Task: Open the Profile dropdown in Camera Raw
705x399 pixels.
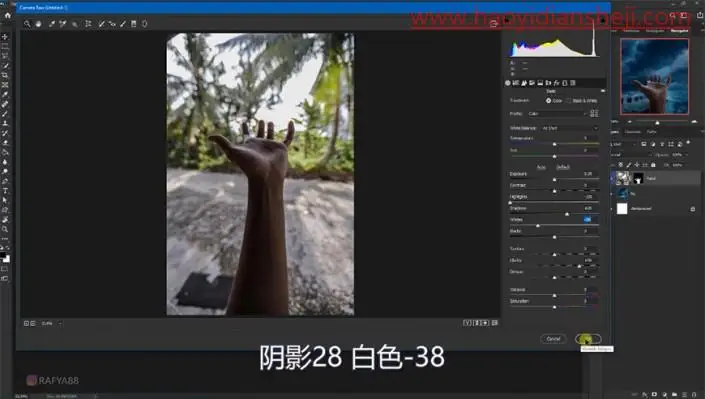Action: 557,114
